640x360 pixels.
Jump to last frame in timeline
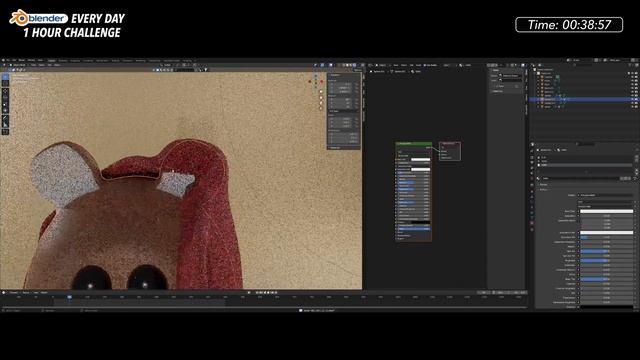[x=276, y=292]
